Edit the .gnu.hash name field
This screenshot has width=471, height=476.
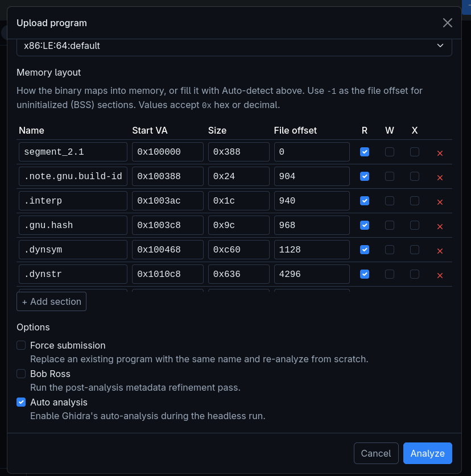(x=73, y=225)
